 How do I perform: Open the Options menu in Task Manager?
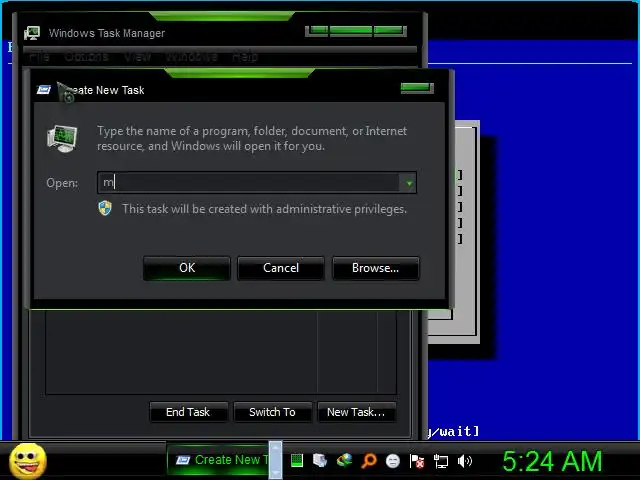pyautogui.click(x=87, y=56)
